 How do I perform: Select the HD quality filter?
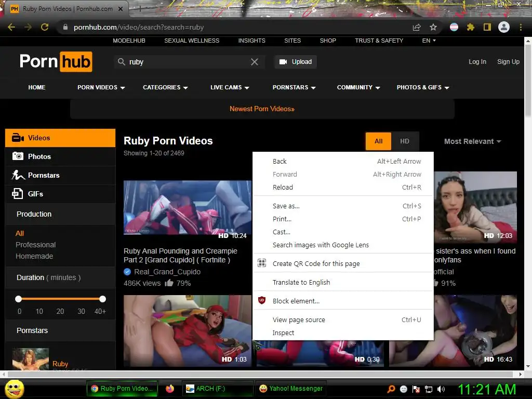tap(405, 141)
